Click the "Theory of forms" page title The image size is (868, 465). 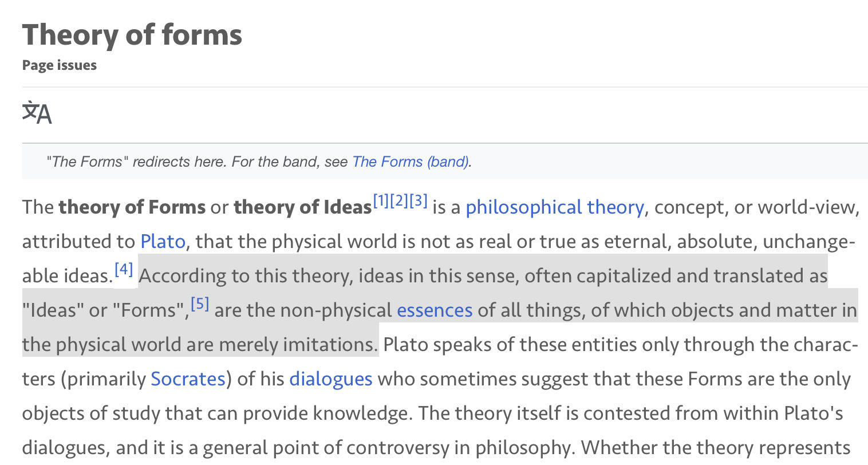[x=132, y=35]
